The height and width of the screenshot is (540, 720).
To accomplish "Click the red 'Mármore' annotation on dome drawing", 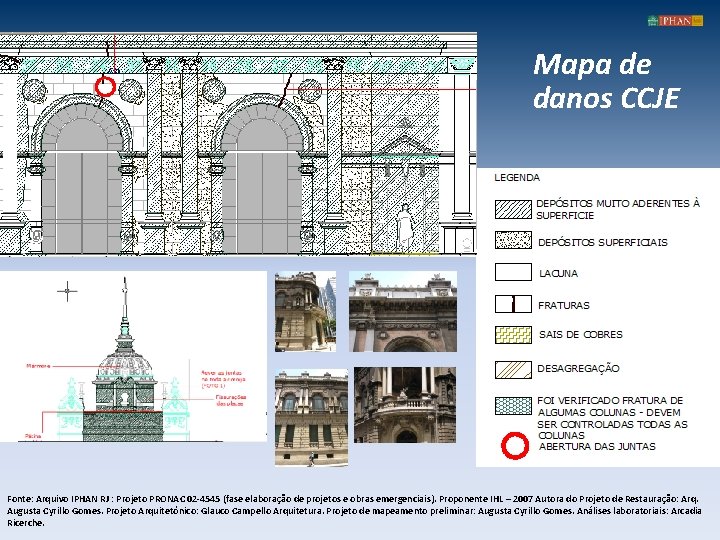I will pos(38,366).
